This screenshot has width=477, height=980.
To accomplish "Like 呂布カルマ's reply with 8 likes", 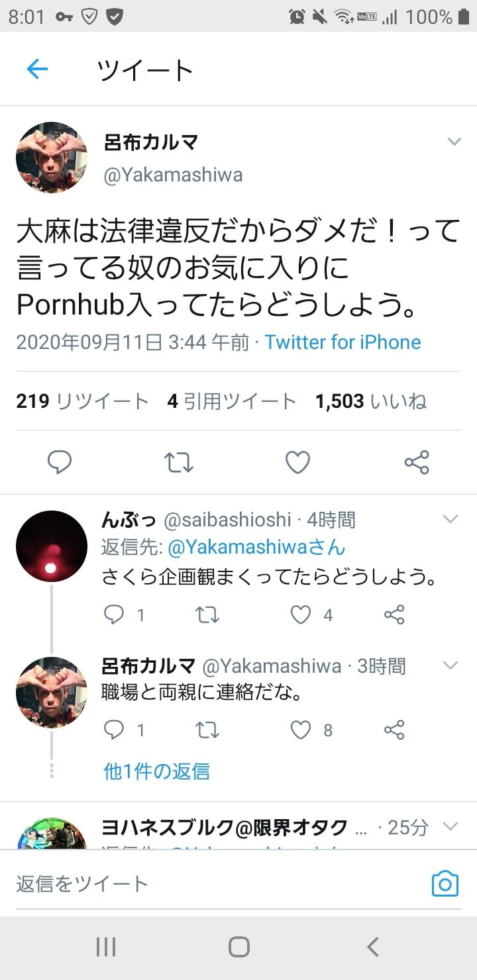I will click(x=301, y=730).
